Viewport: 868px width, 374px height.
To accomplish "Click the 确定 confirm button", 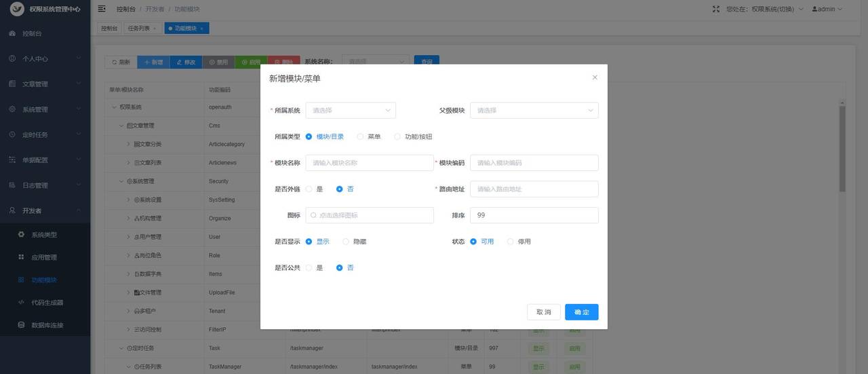I will pos(582,312).
